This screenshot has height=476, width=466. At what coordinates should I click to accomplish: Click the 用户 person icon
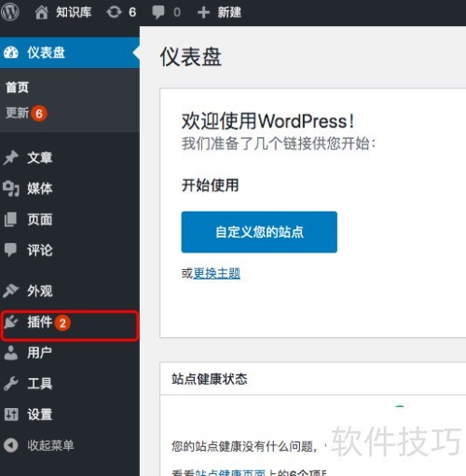(11, 353)
